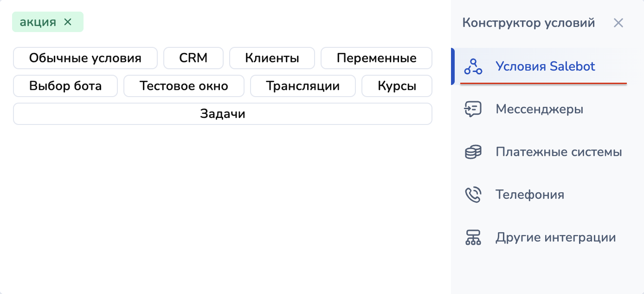Click the Выбор бота button
The width and height of the screenshot is (644, 294).
pyautogui.click(x=65, y=86)
